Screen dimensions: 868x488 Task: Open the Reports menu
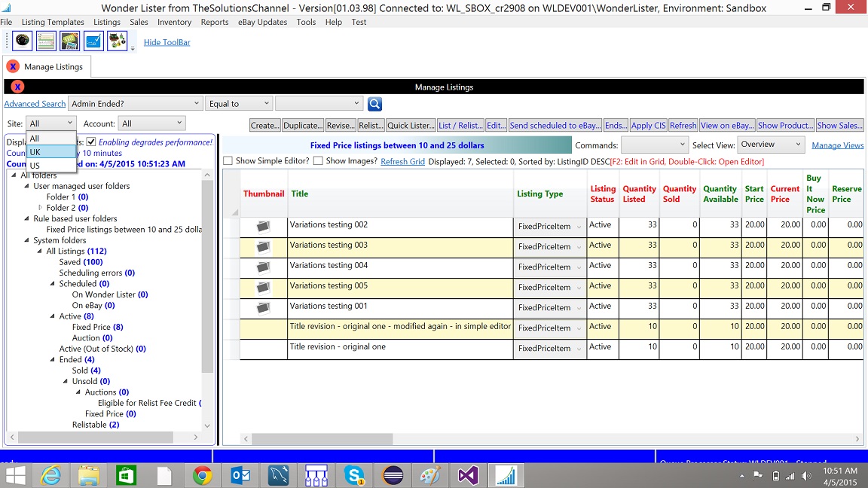point(215,22)
